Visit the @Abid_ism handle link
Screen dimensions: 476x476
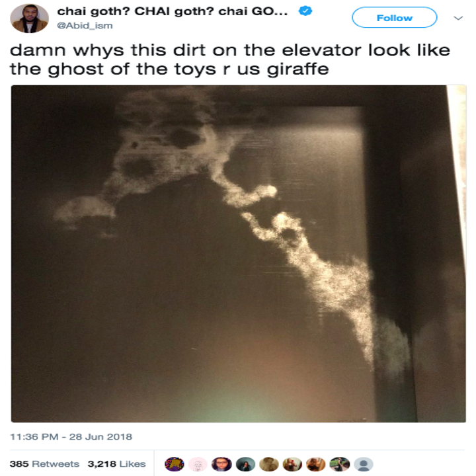click(85, 26)
